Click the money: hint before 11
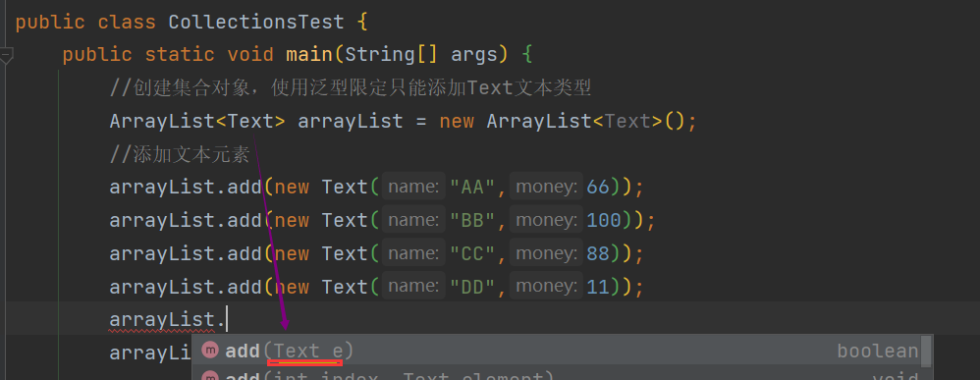The width and height of the screenshot is (980, 380). pos(546,286)
